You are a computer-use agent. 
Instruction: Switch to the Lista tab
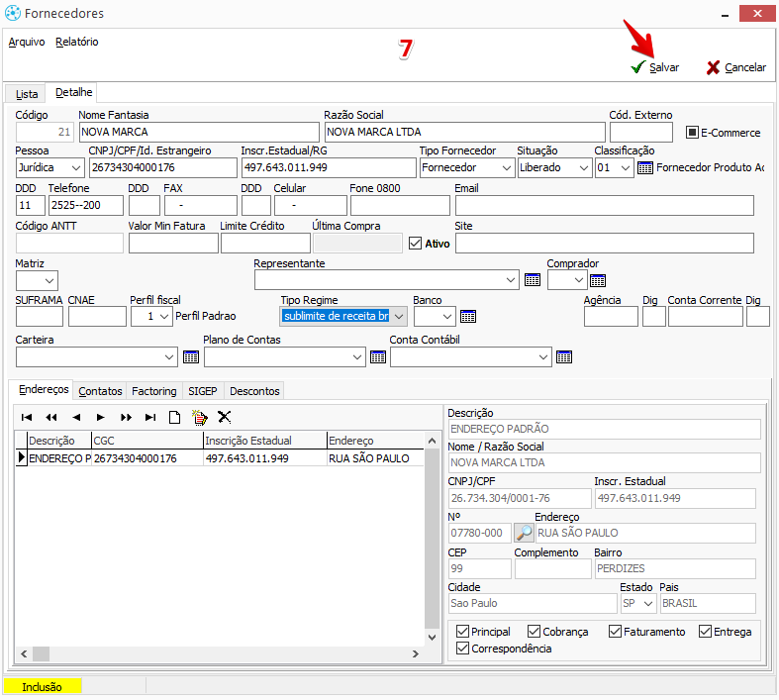pos(27,94)
